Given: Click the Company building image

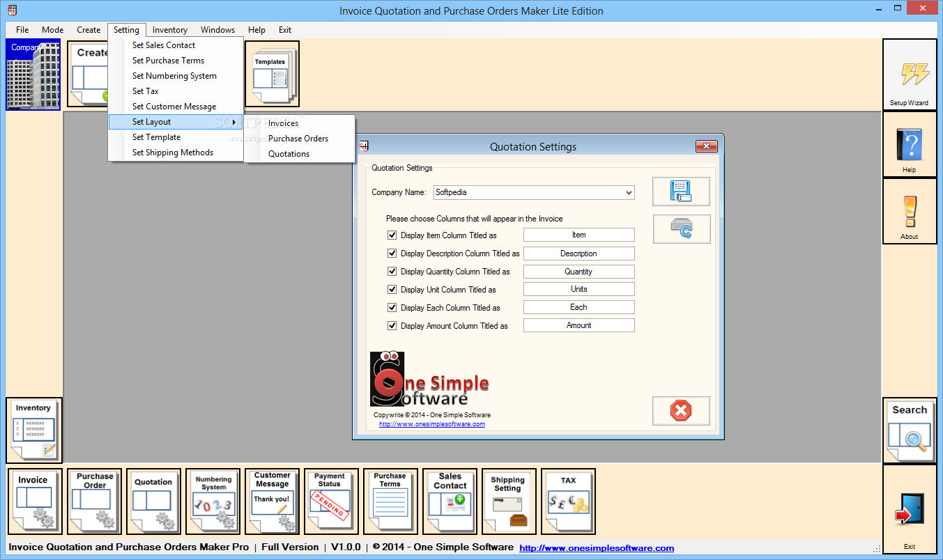Looking at the screenshot, I should point(33,75).
